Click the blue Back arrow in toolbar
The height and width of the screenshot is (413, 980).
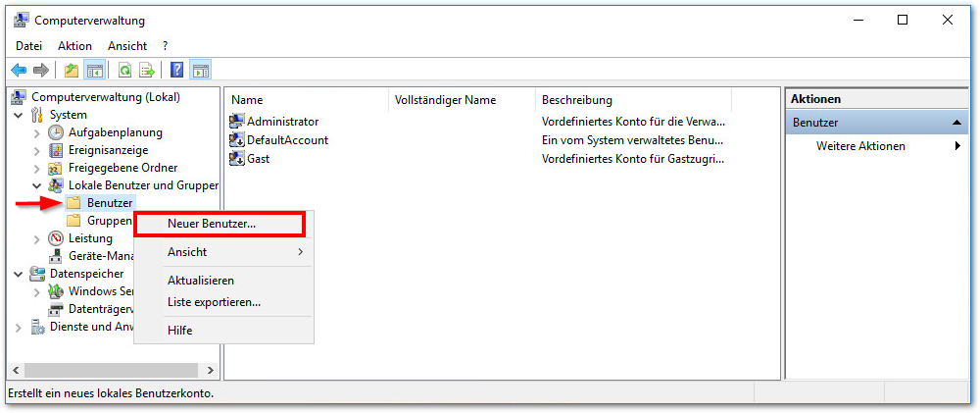[x=19, y=71]
